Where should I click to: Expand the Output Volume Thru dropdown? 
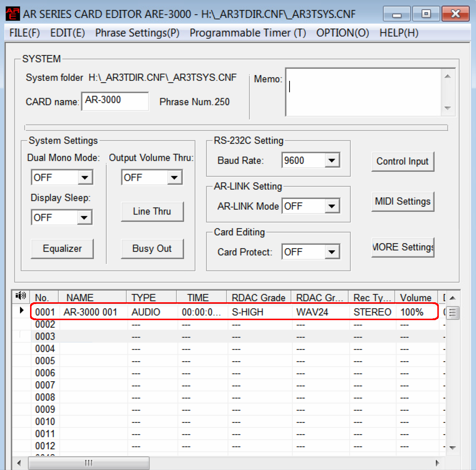click(x=175, y=177)
